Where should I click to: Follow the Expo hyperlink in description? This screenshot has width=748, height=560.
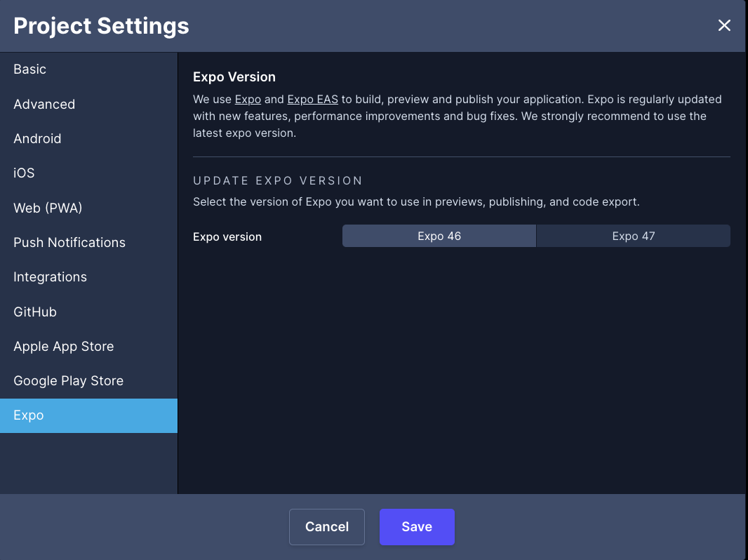tap(248, 99)
